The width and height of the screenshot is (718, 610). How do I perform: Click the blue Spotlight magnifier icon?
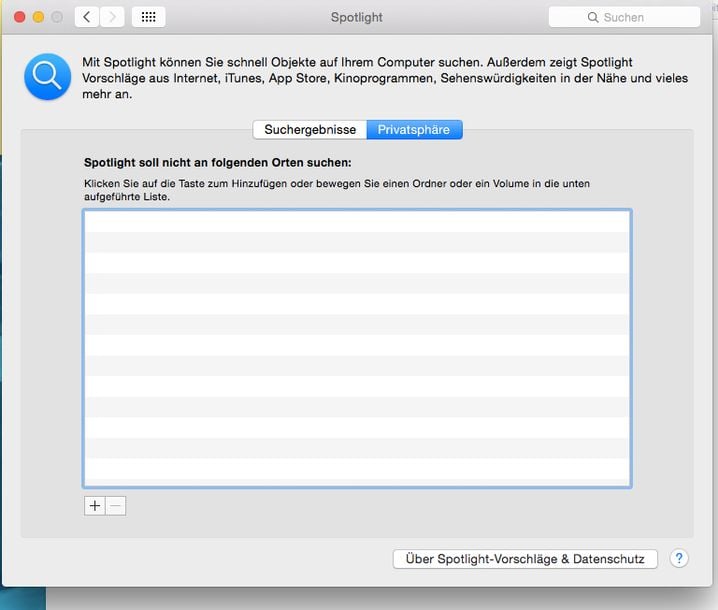point(48,76)
